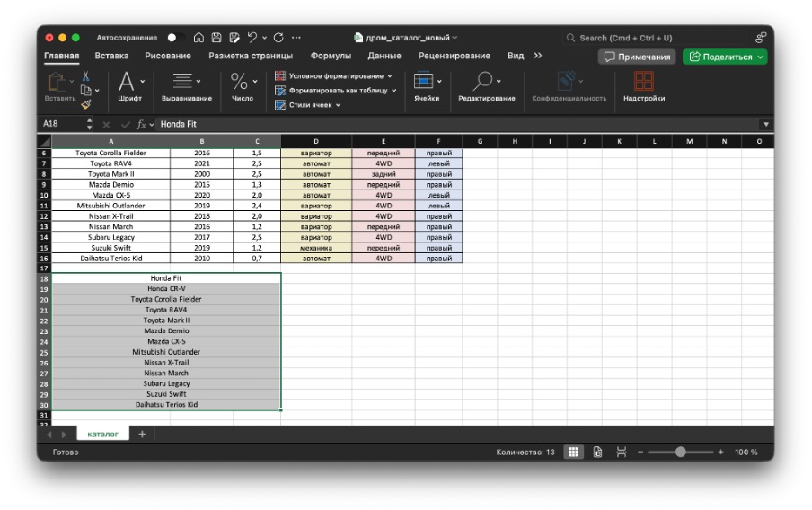This screenshot has width=812, height=510.
Task: Click the Вставить clipboard icon
Action: tap(57, 82)
